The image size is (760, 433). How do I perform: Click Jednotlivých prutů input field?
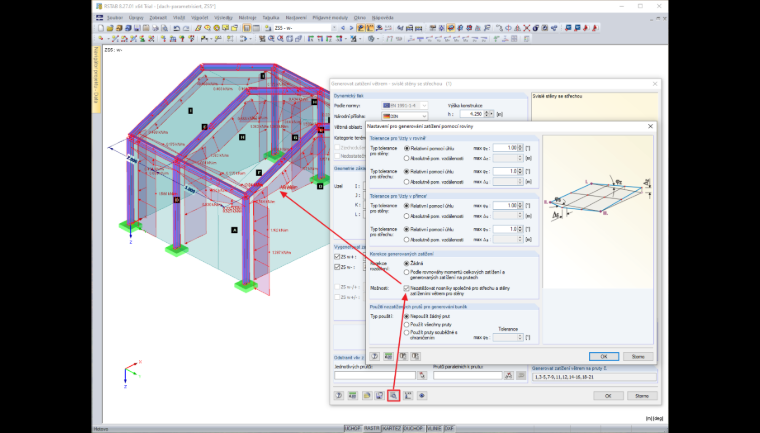(x=375, y=375)
